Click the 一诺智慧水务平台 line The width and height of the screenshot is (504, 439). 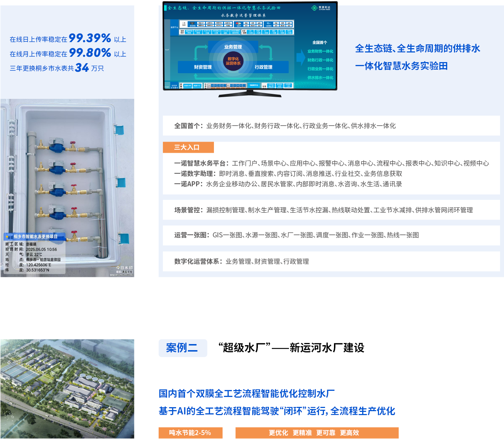coord(331,163)
